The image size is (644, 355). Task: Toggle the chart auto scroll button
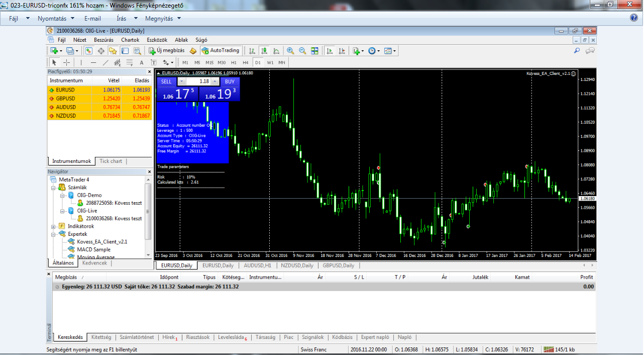[x=330, y=51]
